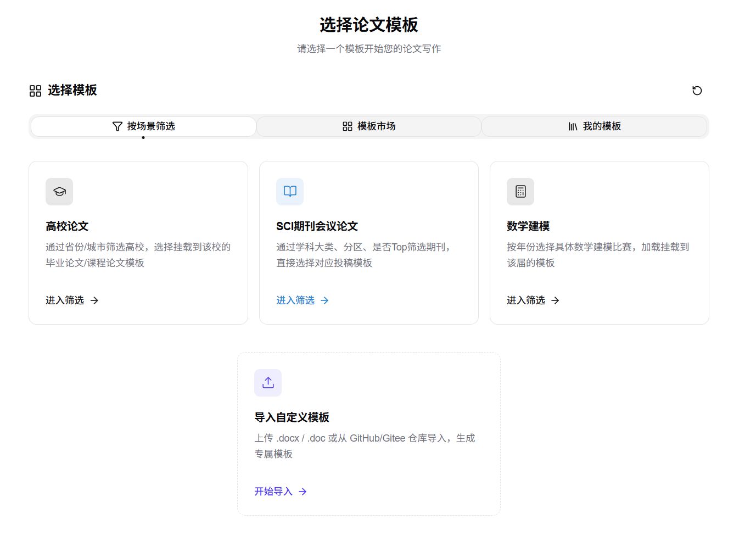This screenshot has width=756, height=541.
Task: Open the 我的模板 tab
Action: [594, 126]
